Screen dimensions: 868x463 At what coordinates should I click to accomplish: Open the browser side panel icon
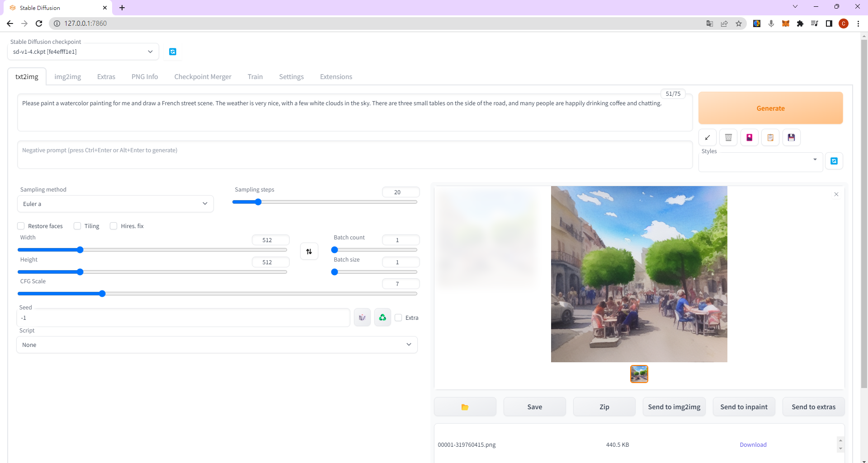(x=829, y=23)
